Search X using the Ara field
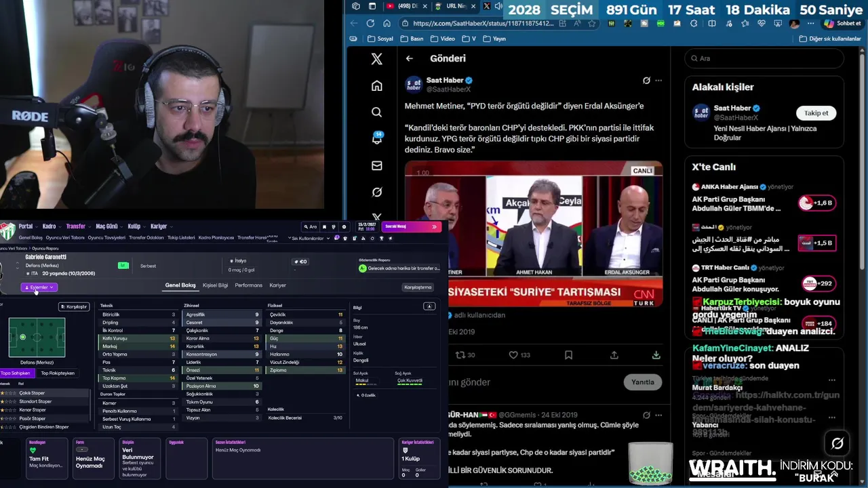Image resolution: width=868 pixels, height=488 pixels. pos(764,58)
